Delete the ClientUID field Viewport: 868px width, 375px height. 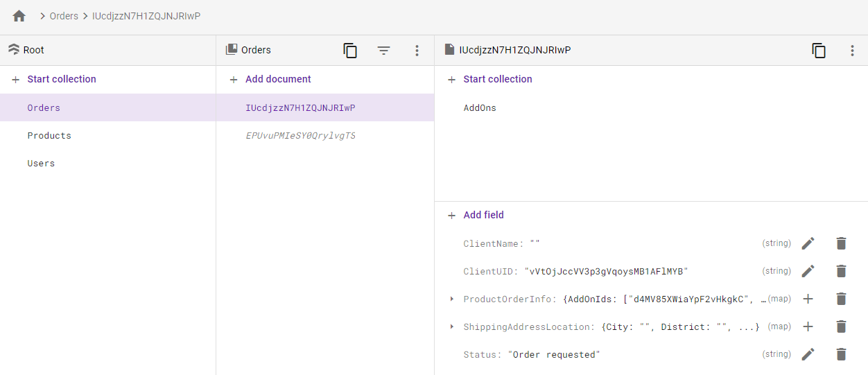pos(841,271)
